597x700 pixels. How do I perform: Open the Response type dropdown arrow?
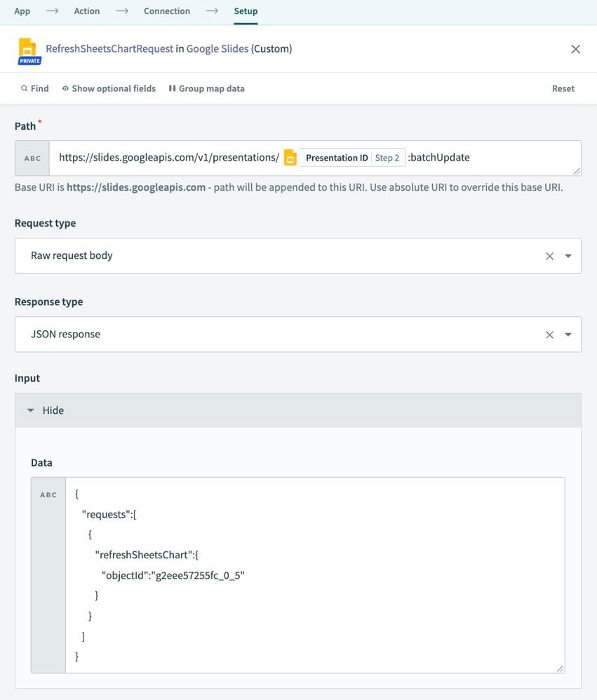pyautogui.click(x=568, y=335)
